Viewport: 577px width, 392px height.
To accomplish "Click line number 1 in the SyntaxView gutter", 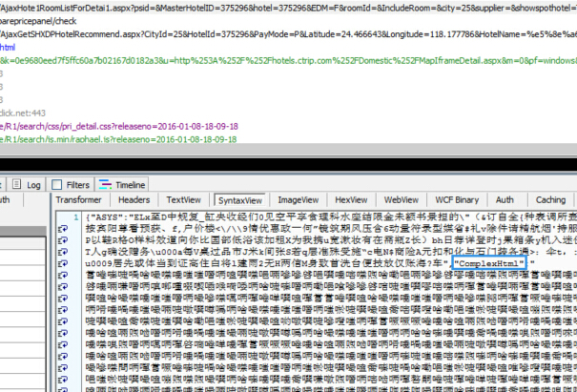I will tap(75, 217).
